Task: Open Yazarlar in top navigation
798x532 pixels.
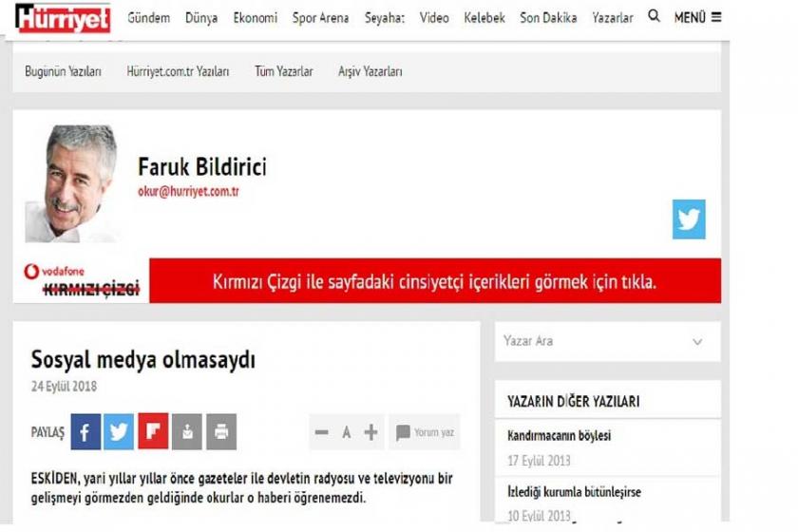Action: point(612,18)
